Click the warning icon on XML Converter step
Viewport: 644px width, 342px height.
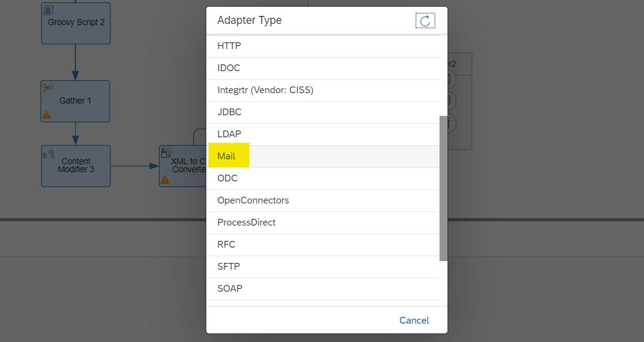[x=165, y=180]
